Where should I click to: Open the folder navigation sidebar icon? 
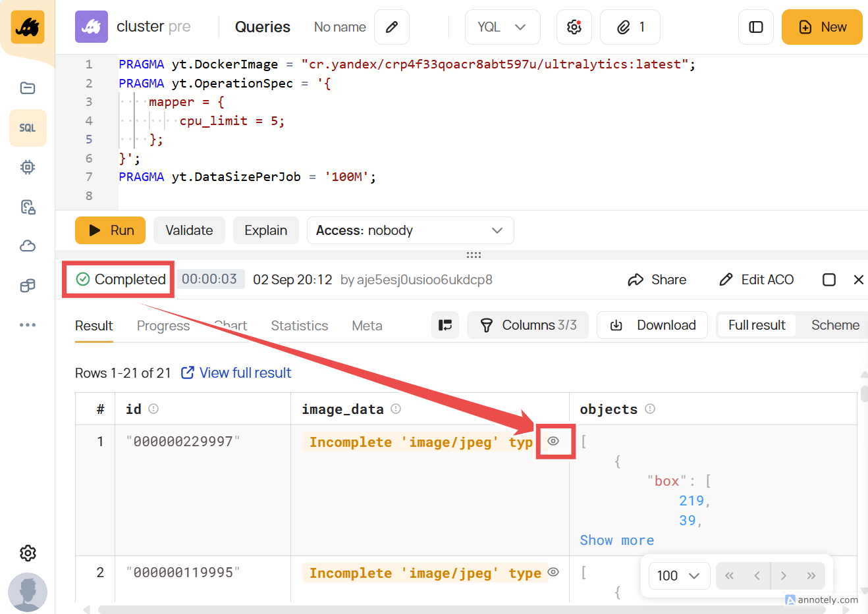pos(28,88)
